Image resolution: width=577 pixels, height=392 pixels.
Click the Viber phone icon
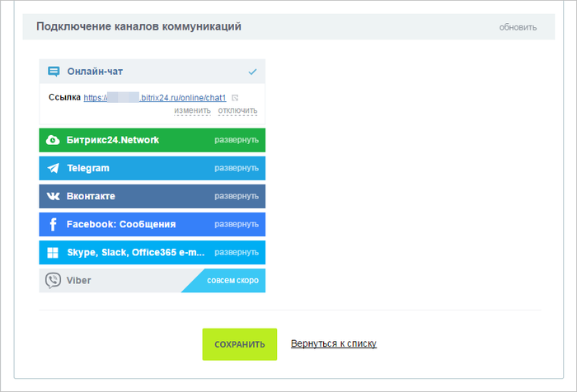click(x=53, y=281)
